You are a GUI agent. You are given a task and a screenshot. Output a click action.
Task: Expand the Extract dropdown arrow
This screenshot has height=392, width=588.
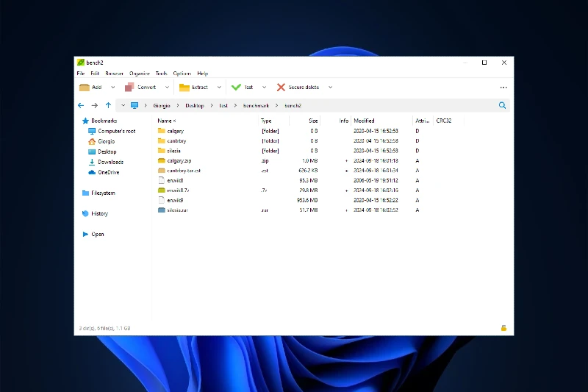coord(219,88)
